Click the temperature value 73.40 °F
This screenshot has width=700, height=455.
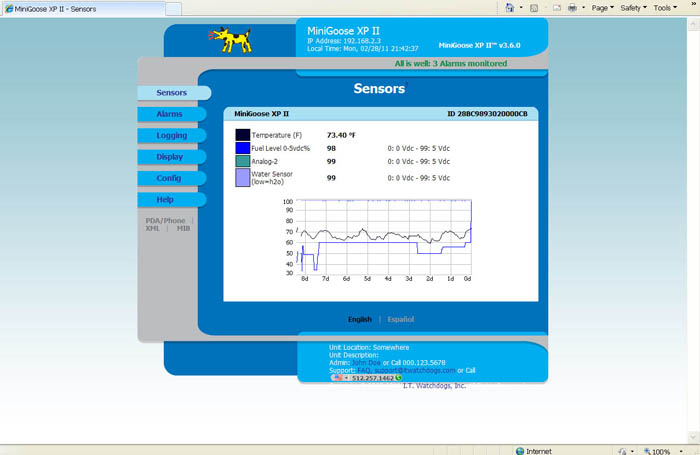[x=341, y=135]
